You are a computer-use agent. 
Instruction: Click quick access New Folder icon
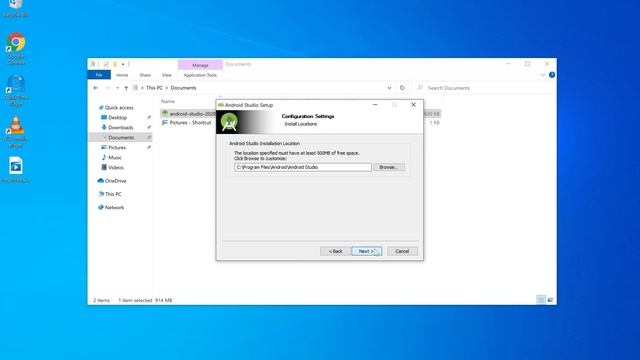tap(115, 64)
